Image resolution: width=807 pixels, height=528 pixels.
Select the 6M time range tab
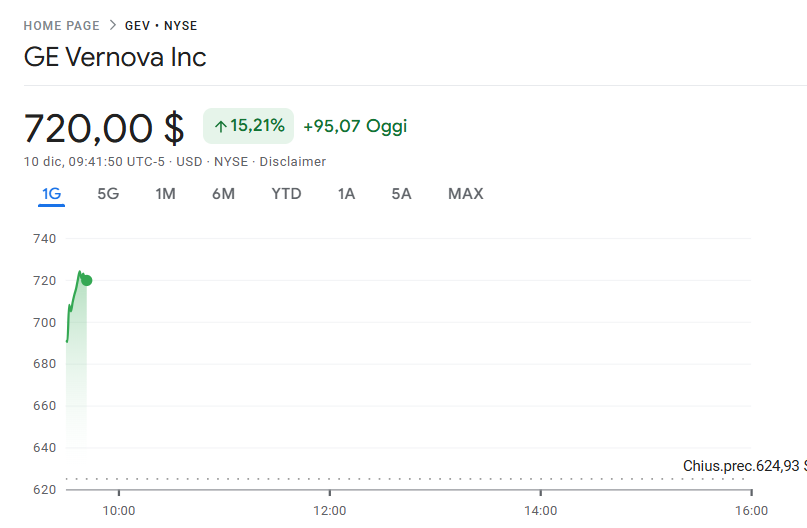(x=223, y=194)
